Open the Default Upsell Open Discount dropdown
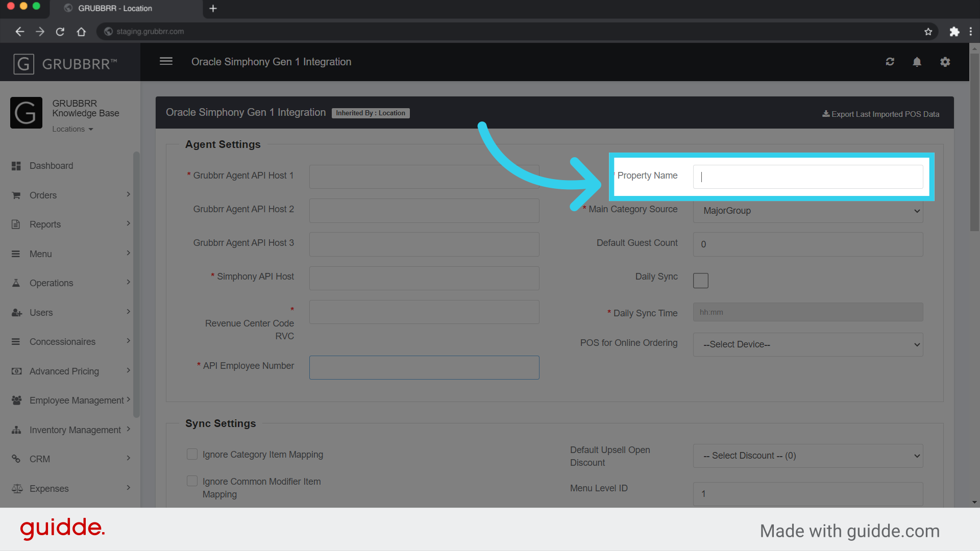The image size is (980, 551). coord(808,456)
